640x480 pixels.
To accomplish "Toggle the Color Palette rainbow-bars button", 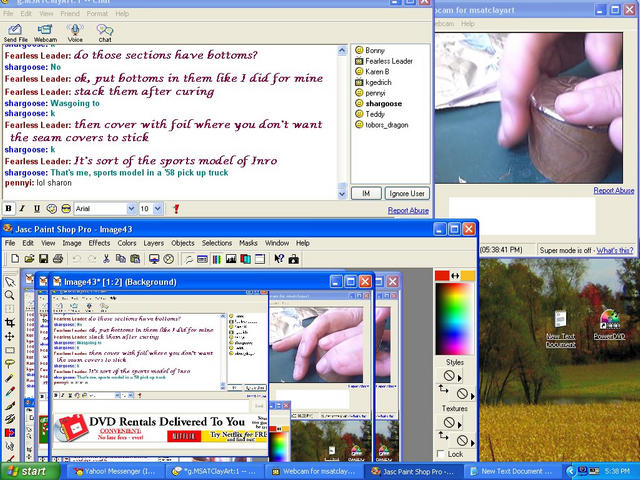I will point(217,259).
